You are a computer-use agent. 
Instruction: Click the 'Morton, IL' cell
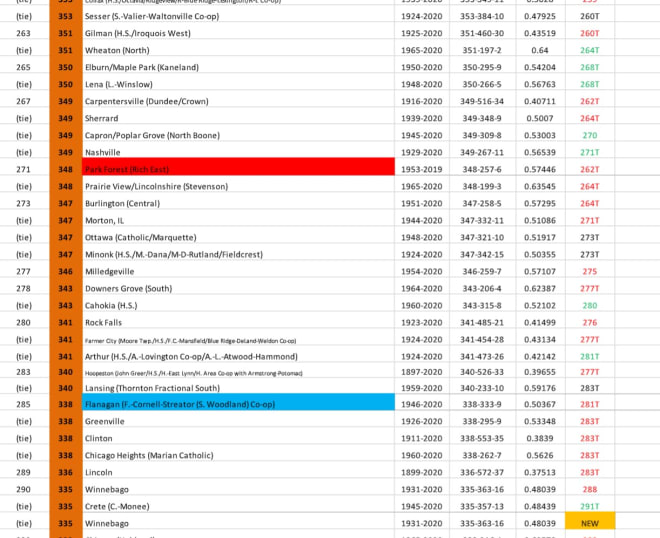point(238,221)
